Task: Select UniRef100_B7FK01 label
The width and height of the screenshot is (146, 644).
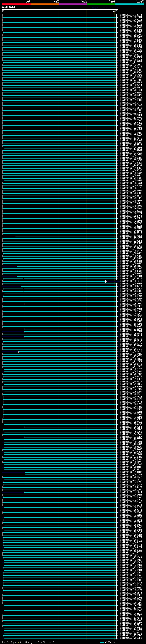Action: tap(131, 118)
